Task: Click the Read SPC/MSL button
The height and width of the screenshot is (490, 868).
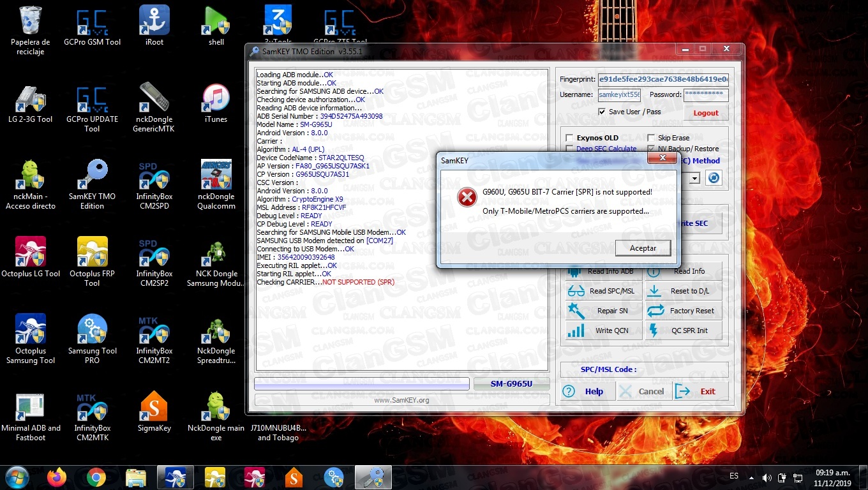Action: click(603, 291)
